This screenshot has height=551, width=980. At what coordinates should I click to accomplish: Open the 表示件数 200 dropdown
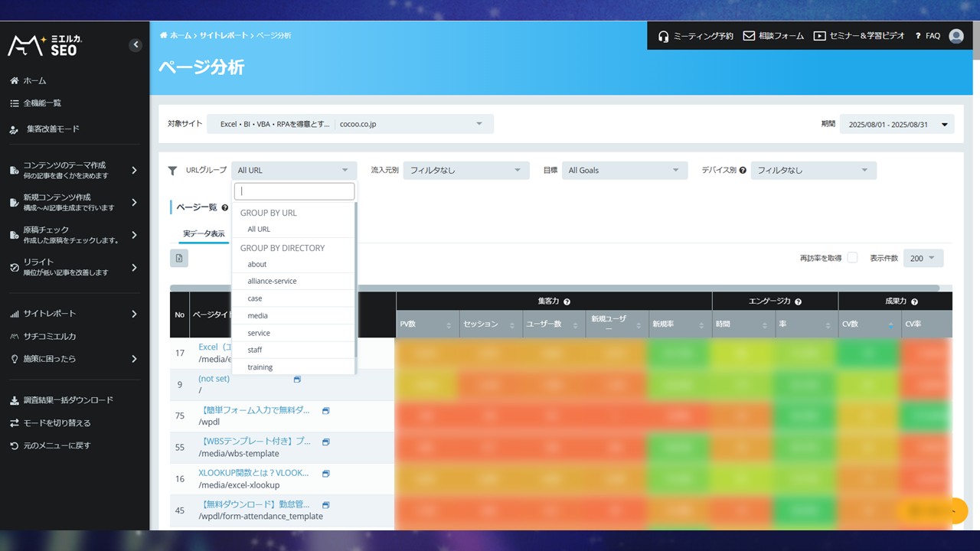point(923,259)
